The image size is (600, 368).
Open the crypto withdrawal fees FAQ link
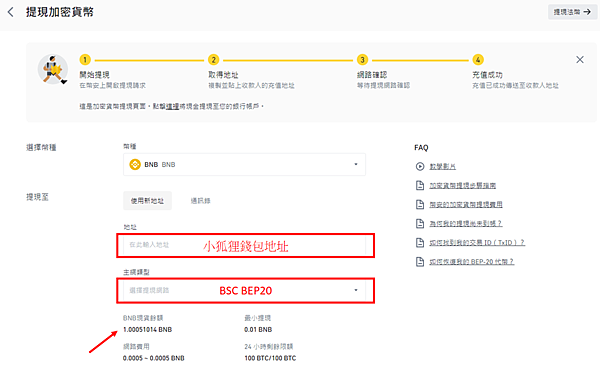466,205
